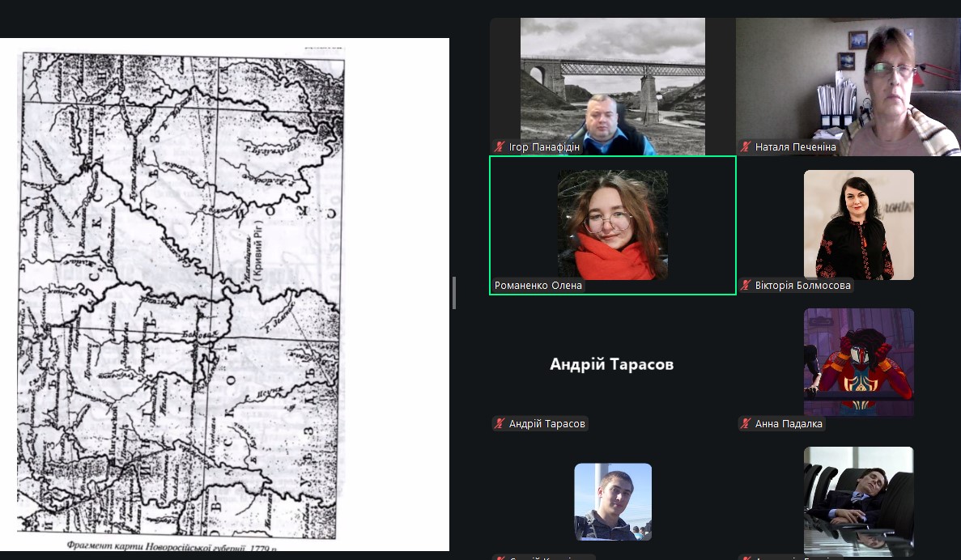
Task: Click the muted mic icon by Андрій Тарасов label
Action: [x=500, y=424]
